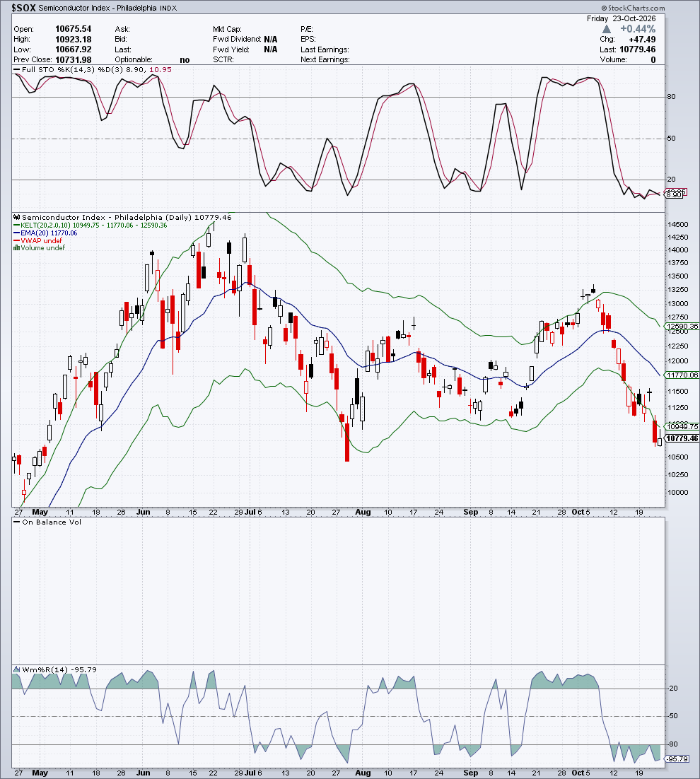
Task: Click the +0.44% percent change
Action: tap(638, 29)
